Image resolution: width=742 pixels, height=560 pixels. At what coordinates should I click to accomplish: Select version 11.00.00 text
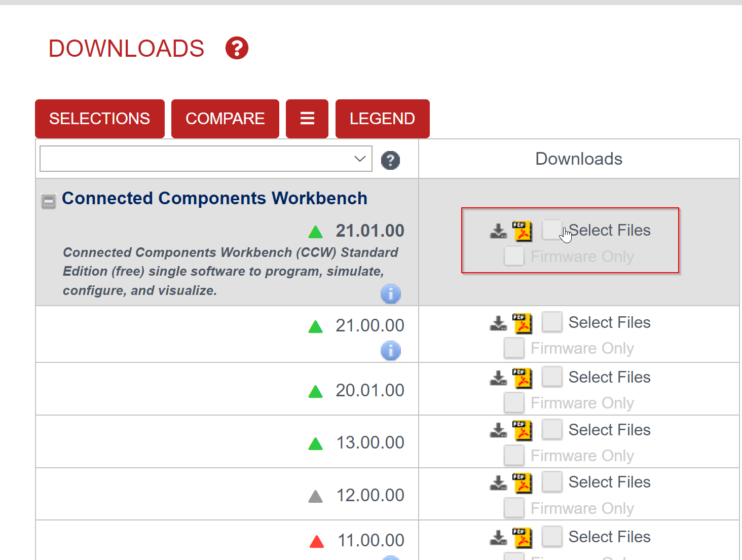[x=371, y=540]
